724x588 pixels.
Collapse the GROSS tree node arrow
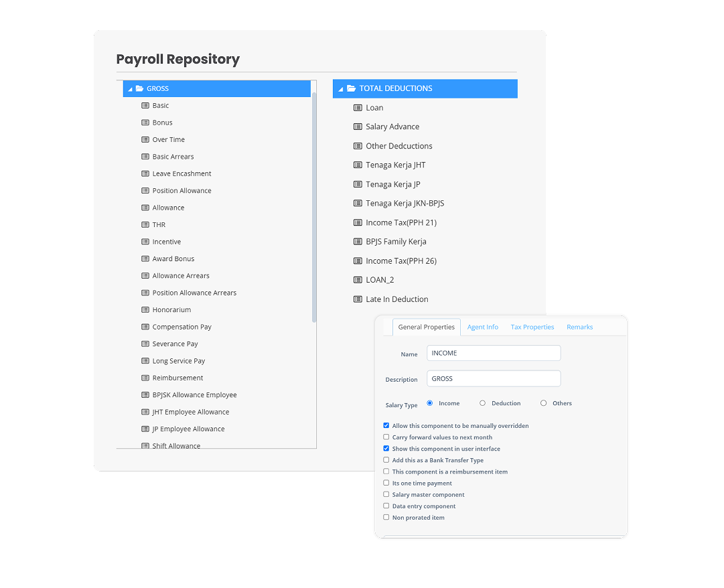(x=130, y=89)
